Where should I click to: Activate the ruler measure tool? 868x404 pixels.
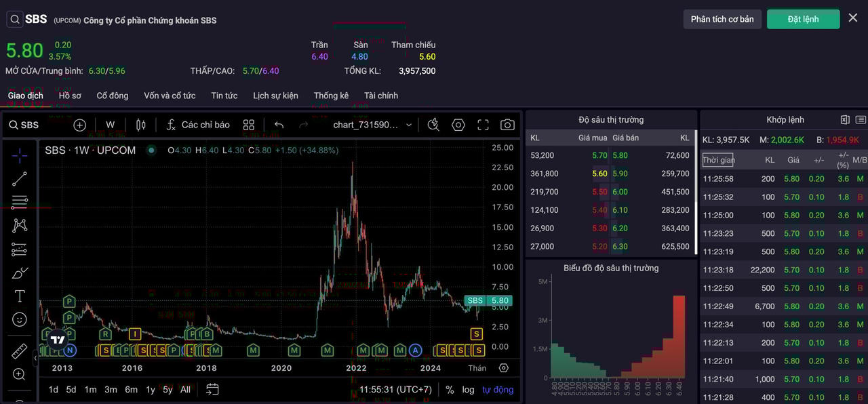point(20,351)
